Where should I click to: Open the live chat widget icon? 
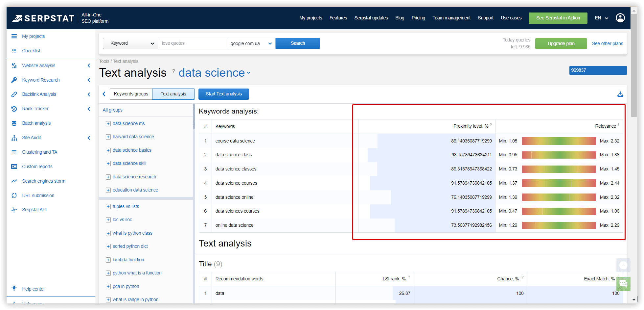[x=623, y=283]
